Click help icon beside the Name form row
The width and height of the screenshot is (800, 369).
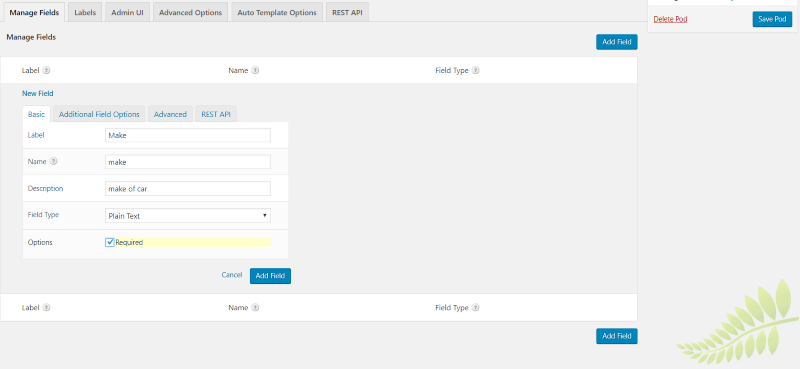54,161
